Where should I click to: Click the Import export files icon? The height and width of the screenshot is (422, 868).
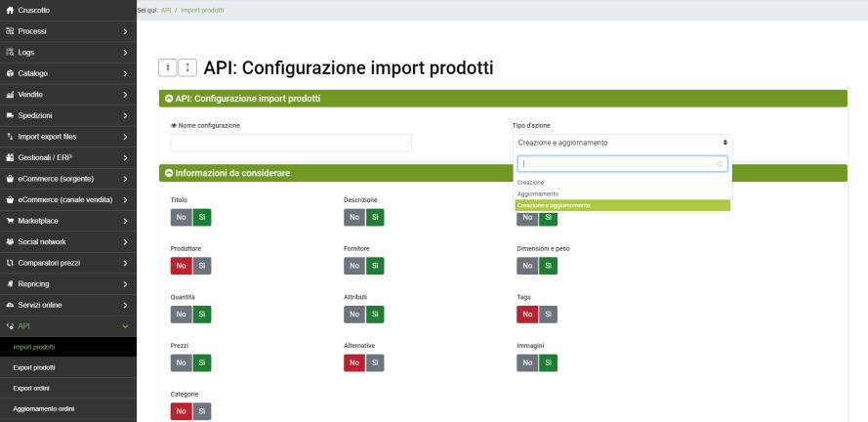point(10,137)
